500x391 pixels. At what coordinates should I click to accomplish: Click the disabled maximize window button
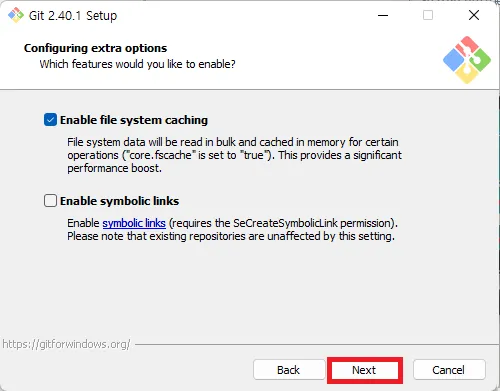tap(428, 15)
